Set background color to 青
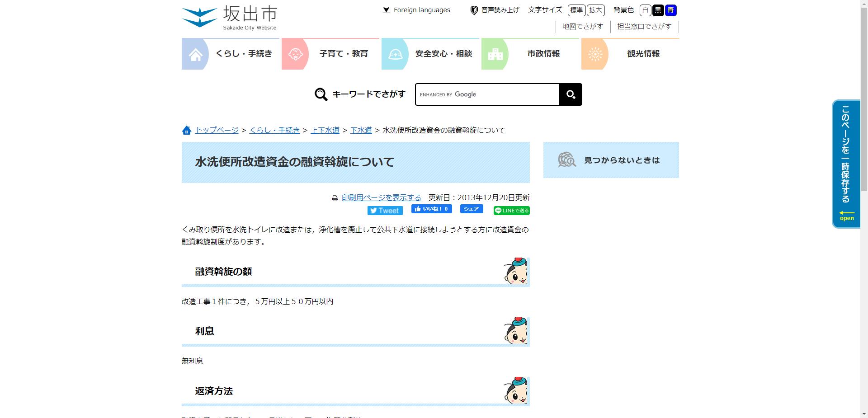This screenshot has width=868, height=418. point(670,10)
